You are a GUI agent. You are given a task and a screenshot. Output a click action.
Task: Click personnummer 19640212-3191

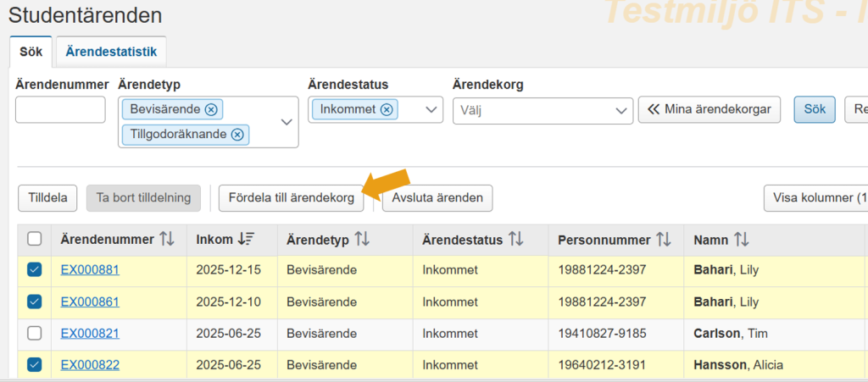602,365
